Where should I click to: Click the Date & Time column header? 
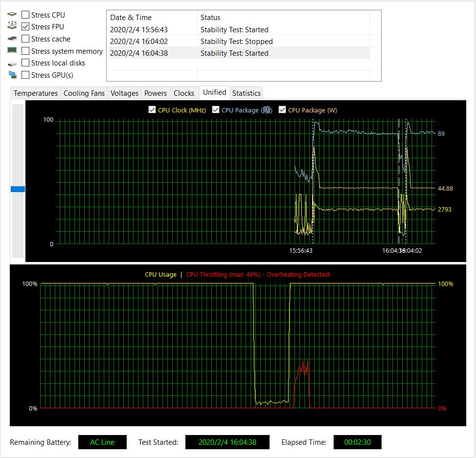tap(152, 18)
